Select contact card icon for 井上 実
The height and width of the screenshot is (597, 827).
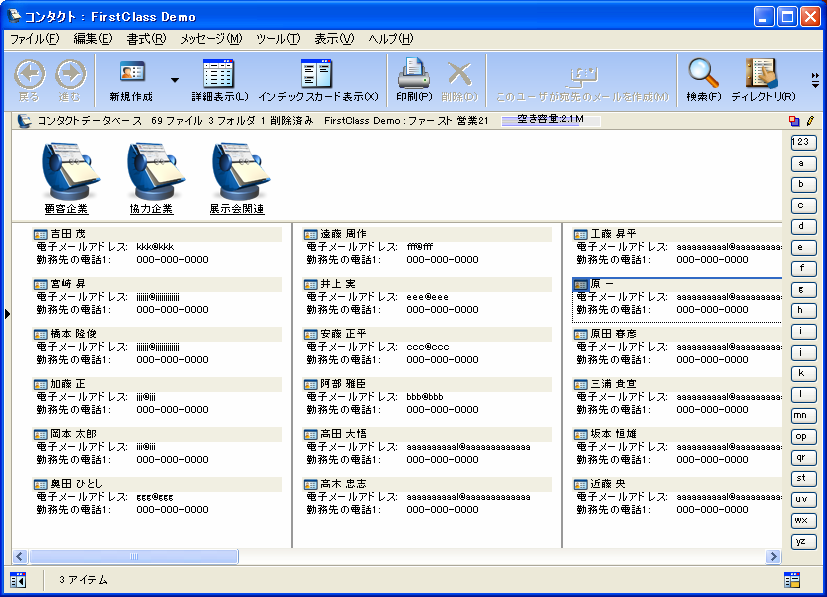click(311, 284)
